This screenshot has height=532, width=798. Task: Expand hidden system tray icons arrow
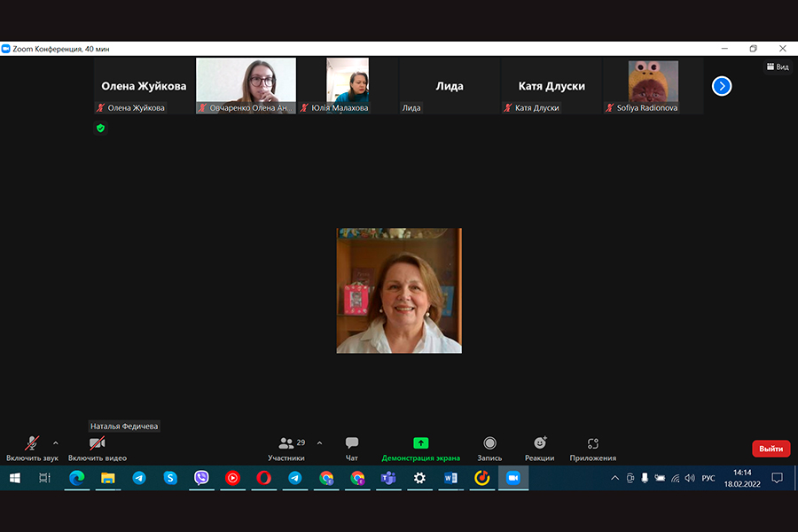coord(614,478)
